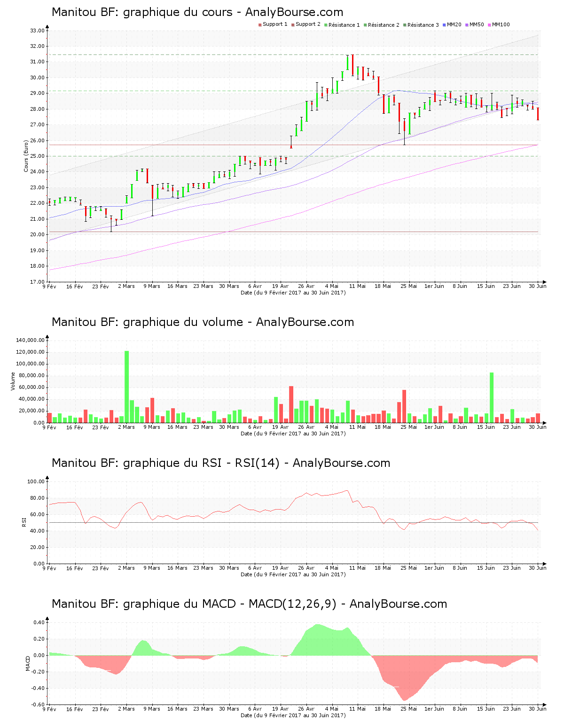This screenshot has width=564, height=728.
Task: Click the red volume bar near 25 Mai
Action: 404,406
